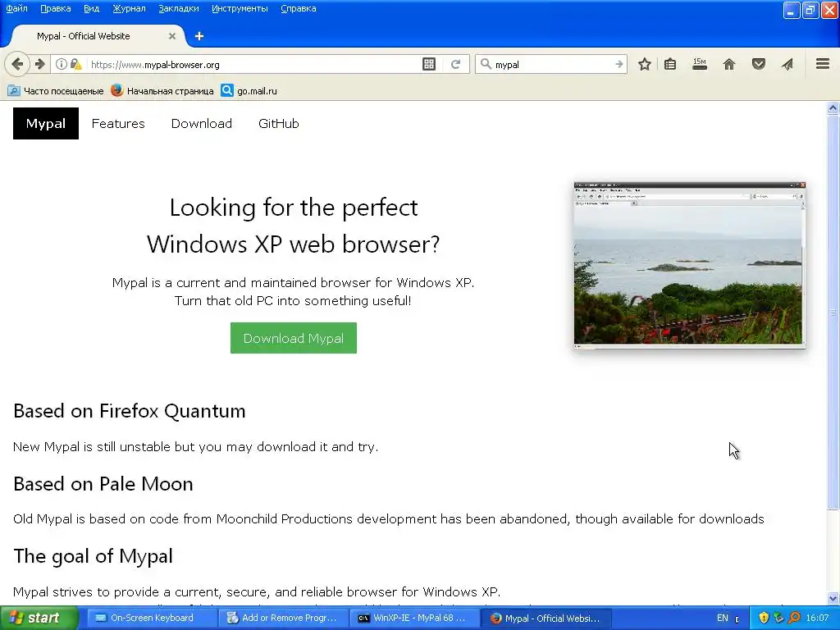The image size is (840, 630).
Task: Click the Mypal brand link in page navigation
Action: pos(46,123)
